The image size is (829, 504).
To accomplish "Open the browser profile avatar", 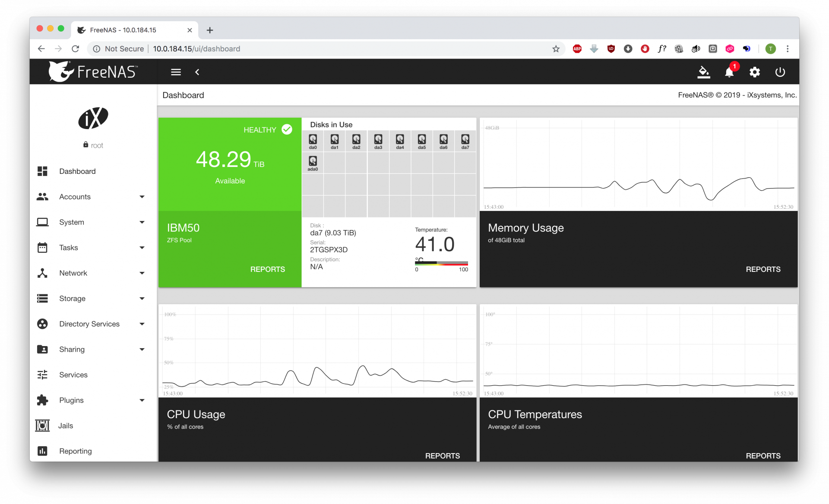I will pyautogui.click(x=770, y=49).
